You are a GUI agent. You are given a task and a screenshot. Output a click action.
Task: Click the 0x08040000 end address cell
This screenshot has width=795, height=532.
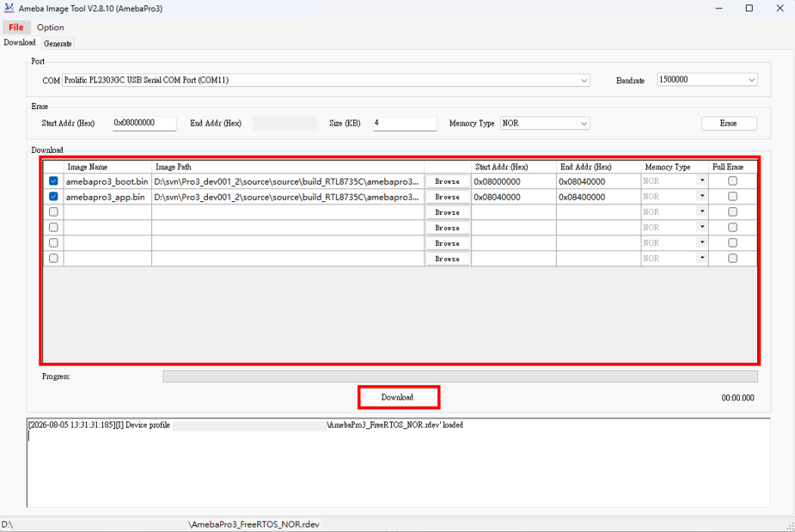click(598, 181)
